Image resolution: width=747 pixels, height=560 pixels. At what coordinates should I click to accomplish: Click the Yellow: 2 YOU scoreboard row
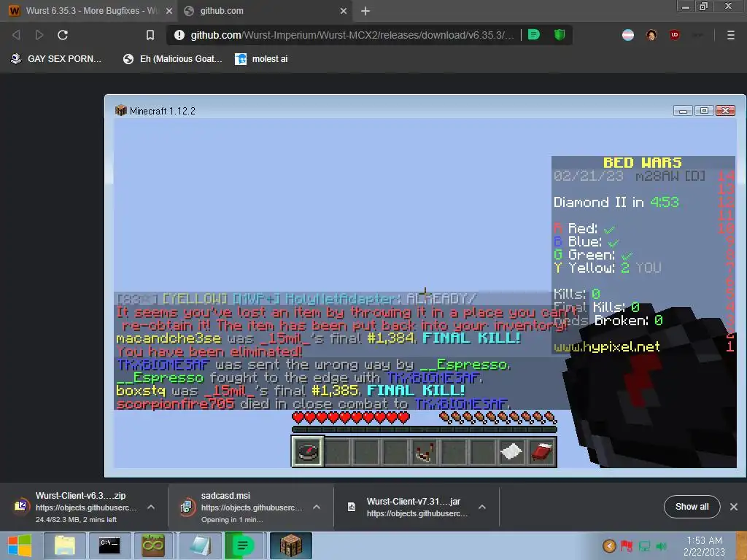click(x=608, y=268)
